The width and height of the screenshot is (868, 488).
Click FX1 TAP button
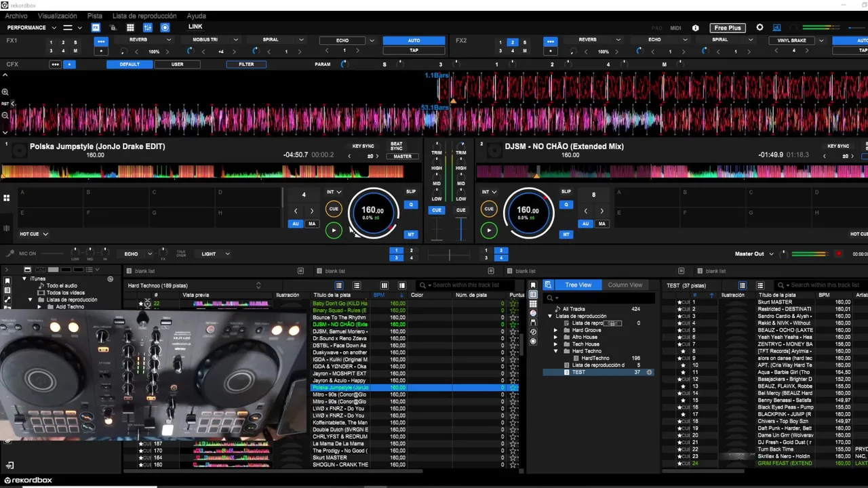414,50
